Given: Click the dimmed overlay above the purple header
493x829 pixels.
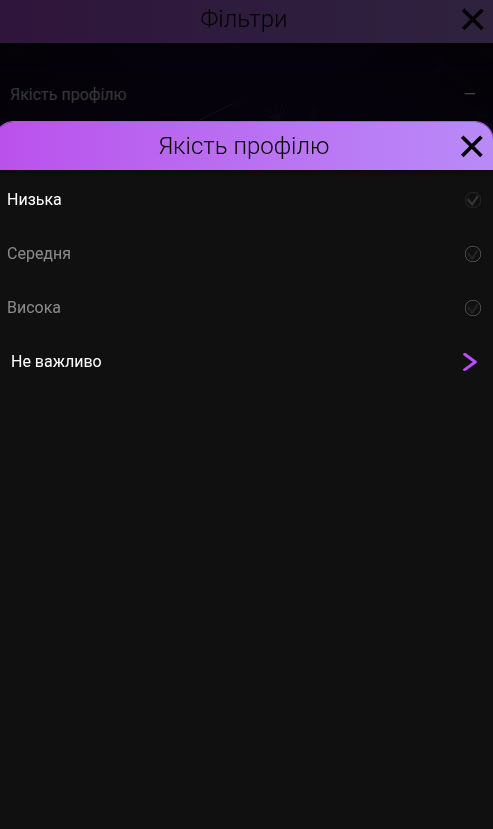Looking at the screenshot, I should (246, 63).
